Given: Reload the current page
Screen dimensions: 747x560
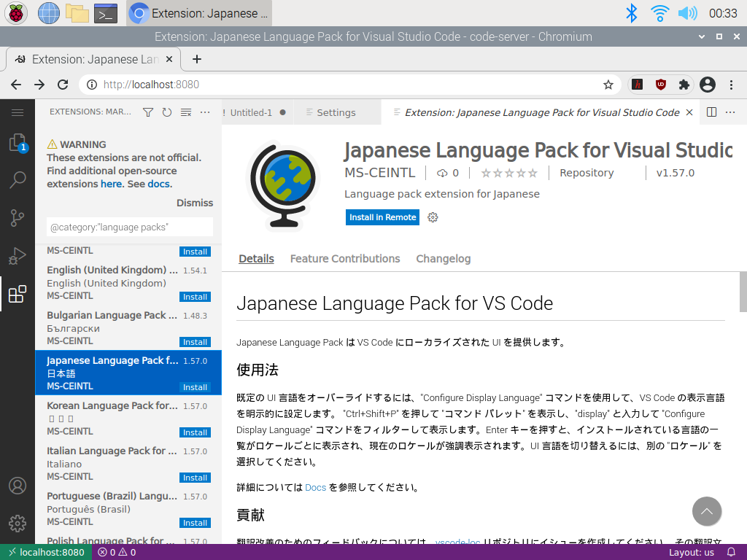Looking at the screenshot, I should tap(63, 85).
